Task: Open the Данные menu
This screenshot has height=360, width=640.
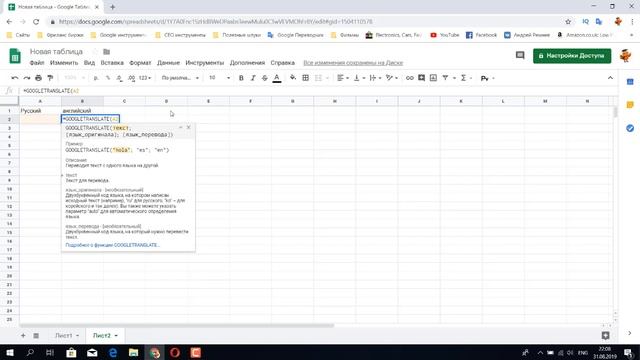Action: pos(168,63)
